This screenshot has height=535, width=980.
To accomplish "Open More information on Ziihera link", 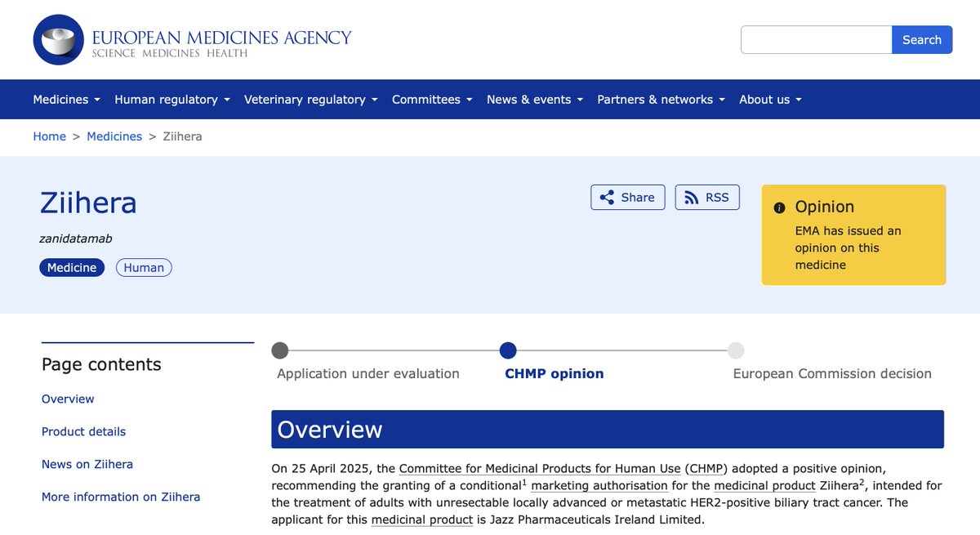I will tap(121, 497).
